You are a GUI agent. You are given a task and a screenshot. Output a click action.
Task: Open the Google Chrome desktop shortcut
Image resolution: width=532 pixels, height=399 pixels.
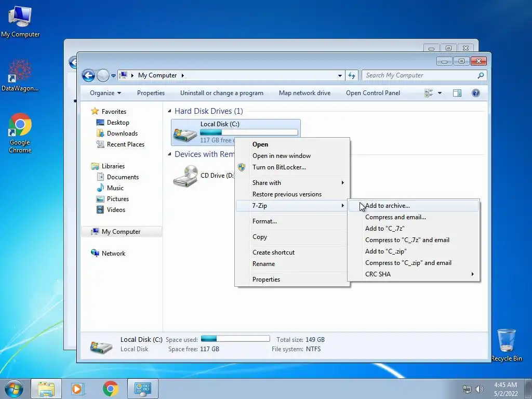click(20, 133)
